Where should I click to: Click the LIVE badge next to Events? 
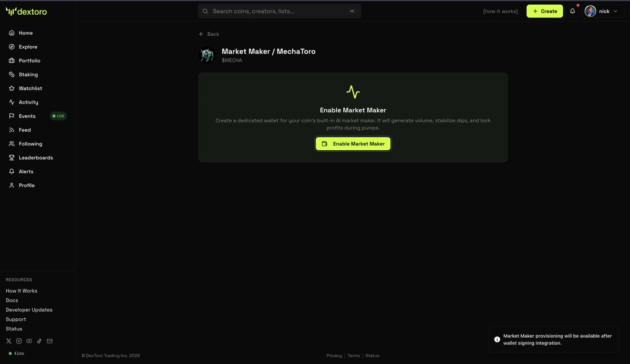click(x=58, y=116)
